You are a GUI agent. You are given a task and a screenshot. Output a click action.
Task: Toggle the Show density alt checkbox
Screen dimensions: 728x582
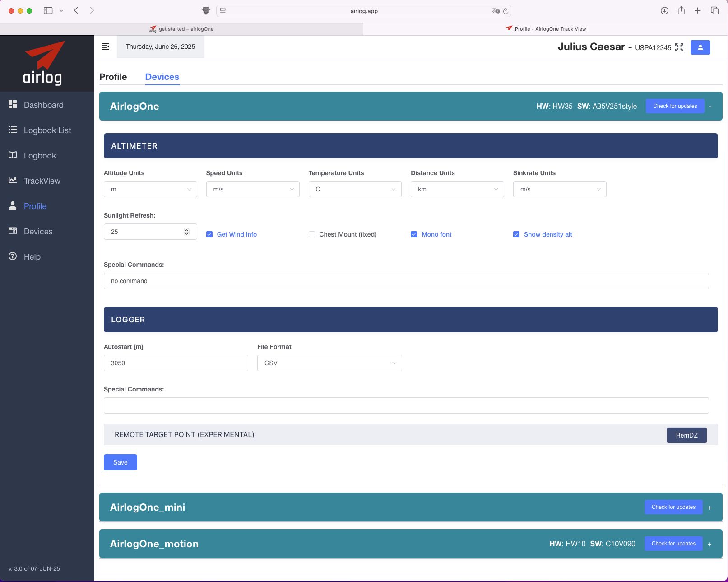(x=516, y=234)
